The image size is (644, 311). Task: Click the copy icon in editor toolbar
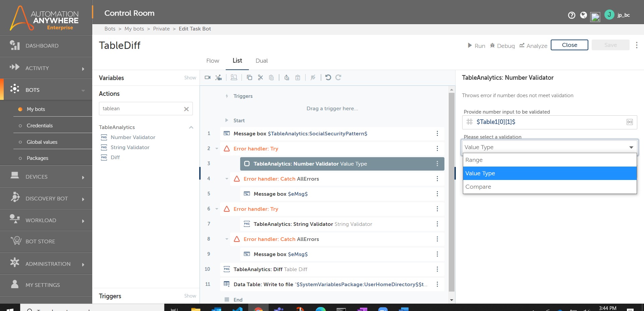coord(249,77)
